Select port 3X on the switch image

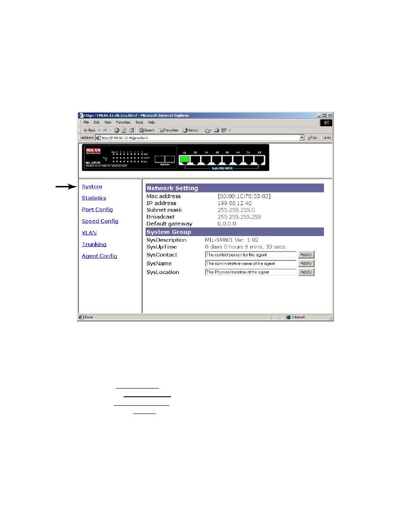(x=206, y=159)
